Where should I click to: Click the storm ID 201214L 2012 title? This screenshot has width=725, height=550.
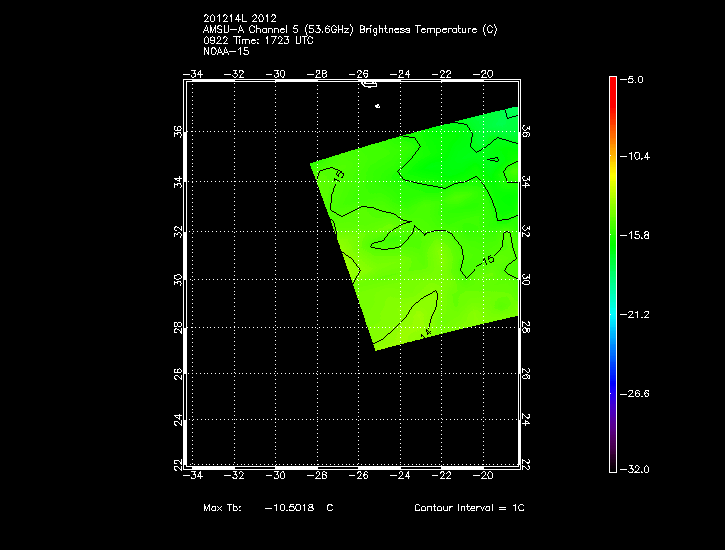point(240,19)
